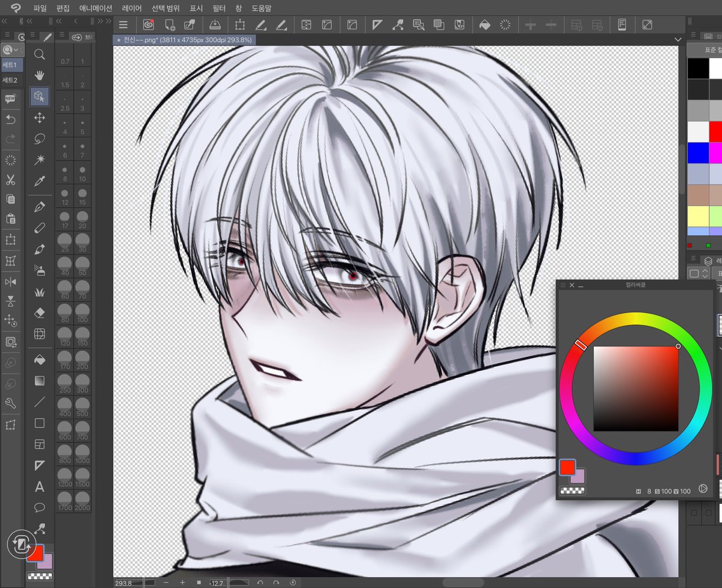Viewport: 722px width, 588px height.
Task: Expand the left double-chevron palette dock
Action: tap(5, 22)
